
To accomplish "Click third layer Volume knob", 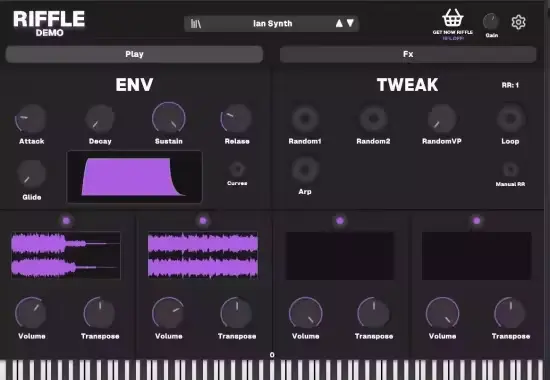I will coord(306,313).
